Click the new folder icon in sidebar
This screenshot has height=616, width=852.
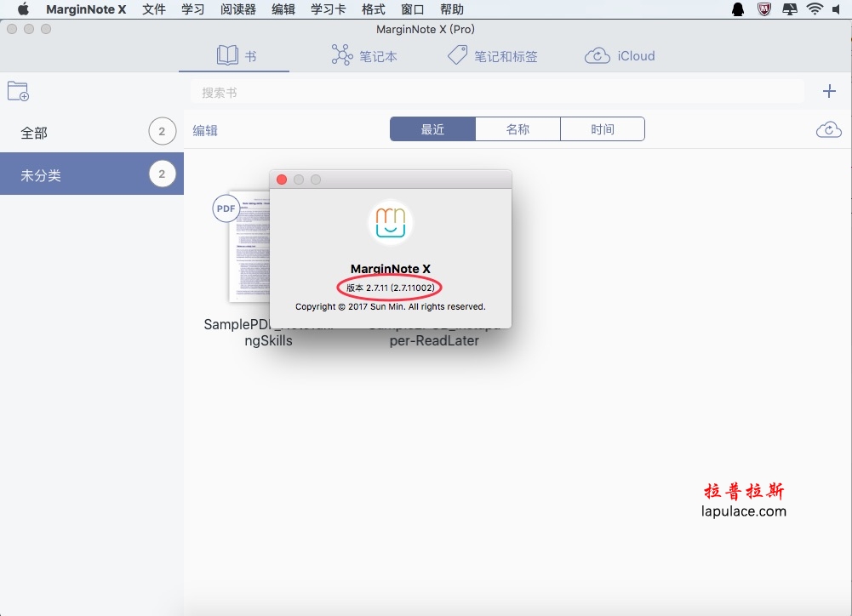click(x=18, y=91)
